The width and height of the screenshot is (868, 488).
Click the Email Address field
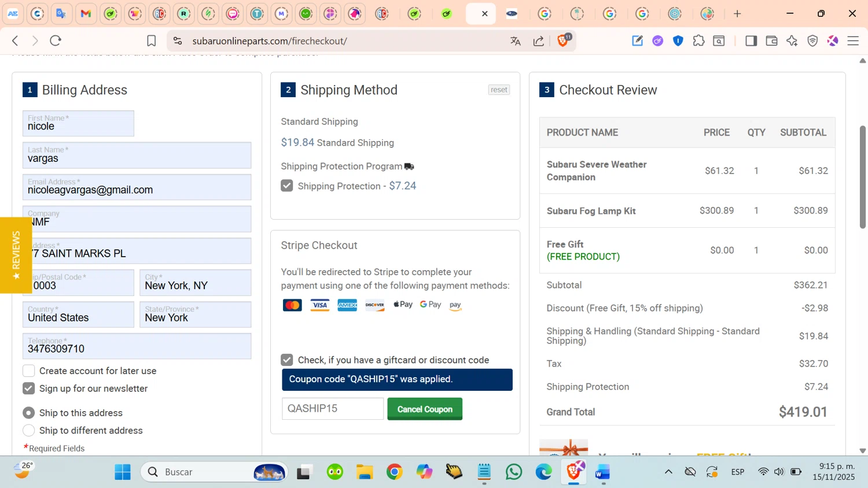(x=137, y=187)
